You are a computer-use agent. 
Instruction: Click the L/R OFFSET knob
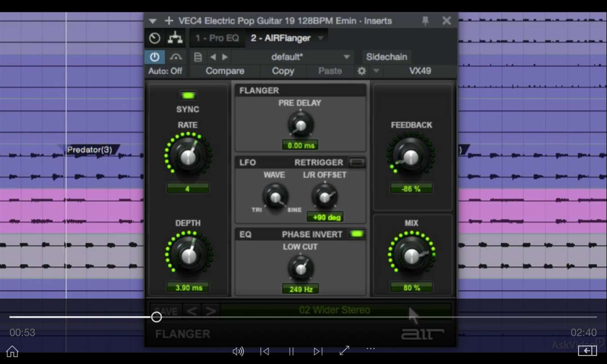[x=325, y=196]
